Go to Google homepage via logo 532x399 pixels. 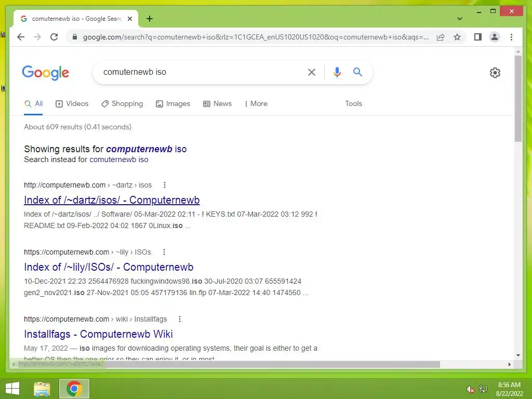(46, 73)
